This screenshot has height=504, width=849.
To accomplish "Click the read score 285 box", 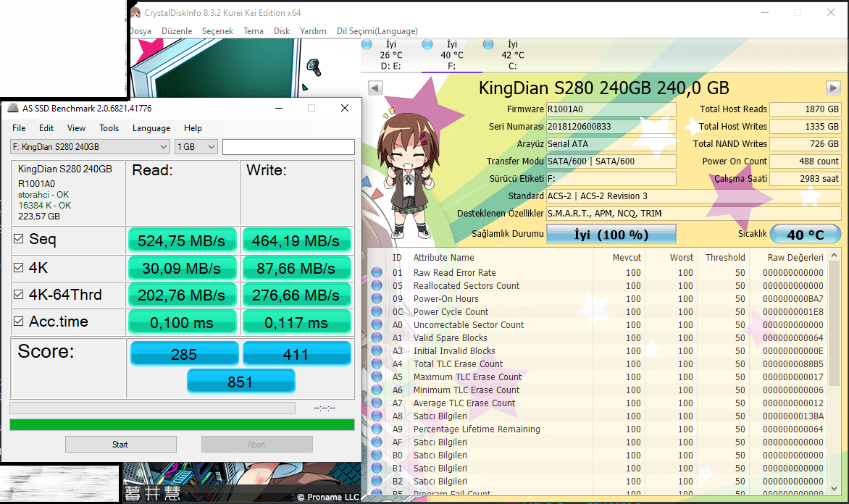I will click(184, 354).
